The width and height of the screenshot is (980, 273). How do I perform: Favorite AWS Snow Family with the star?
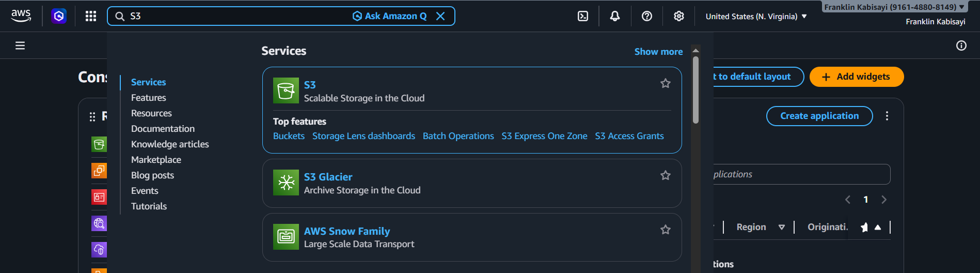[x=666, y=230]
